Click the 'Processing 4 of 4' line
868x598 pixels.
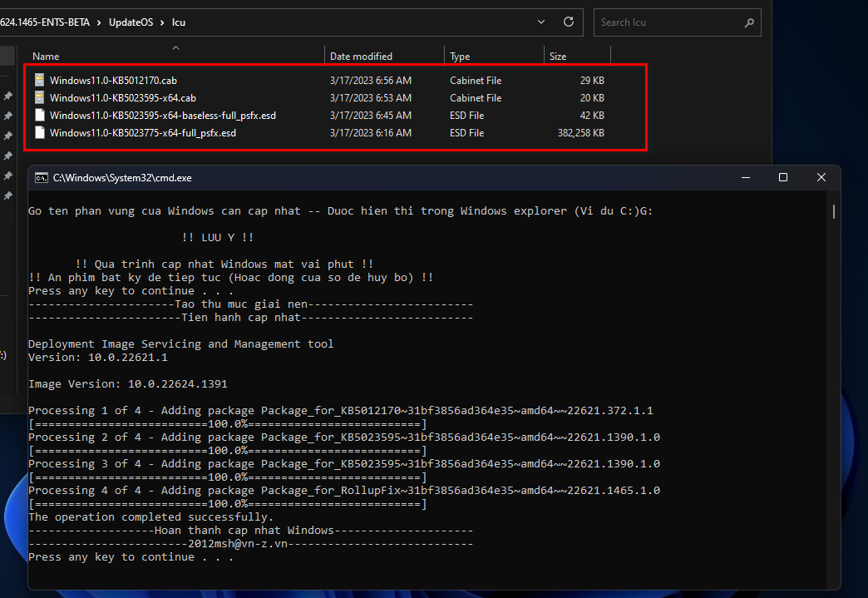[344, 490]
